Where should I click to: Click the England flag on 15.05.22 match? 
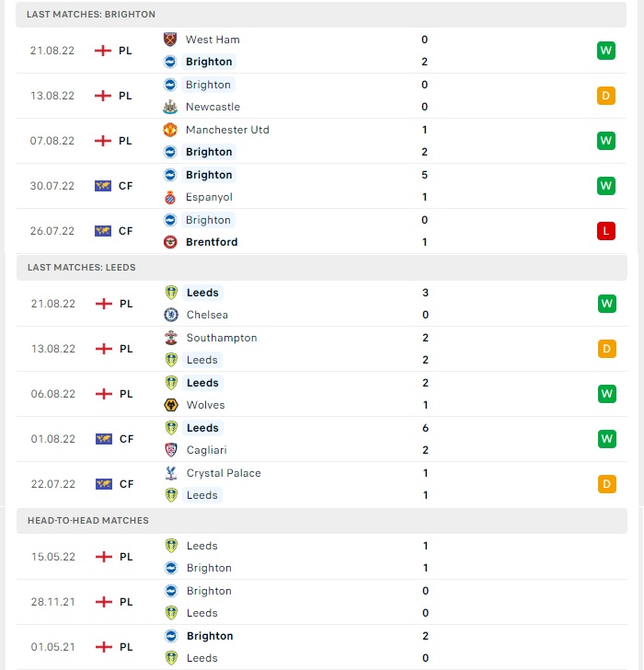point(104,557)
